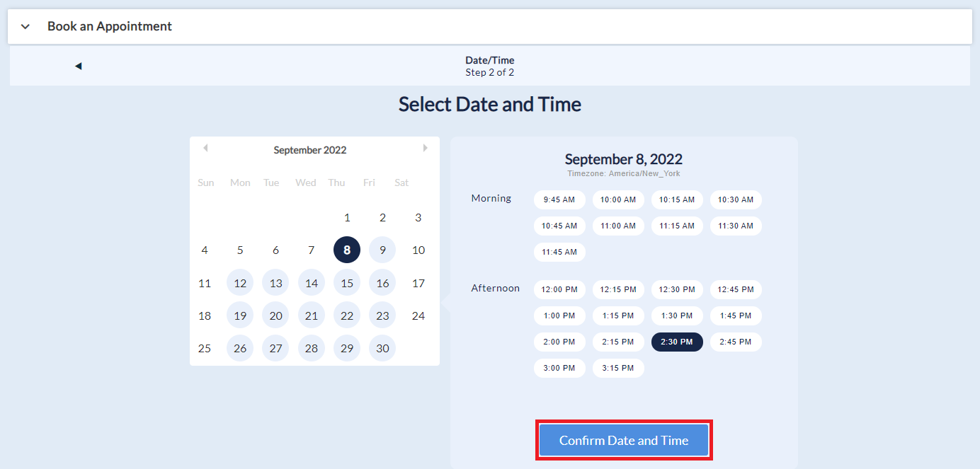Choose the 10:30 AM time slot
This screenshot has width=980, height=469.
point(736,199)
